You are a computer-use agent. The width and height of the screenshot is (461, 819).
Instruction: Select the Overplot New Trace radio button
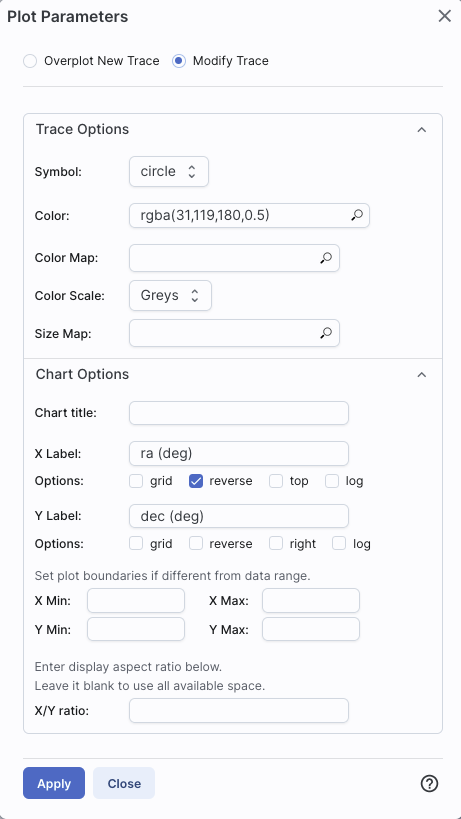[30, 61]
